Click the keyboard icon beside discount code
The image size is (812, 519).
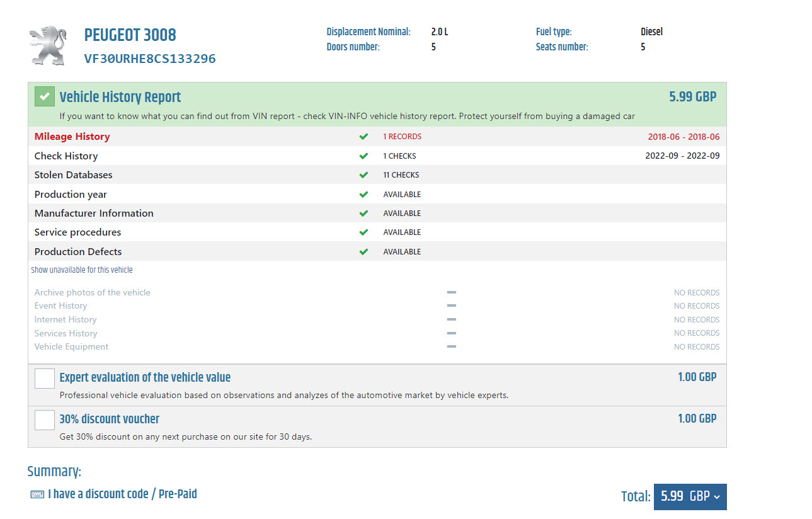pos(37,494)
